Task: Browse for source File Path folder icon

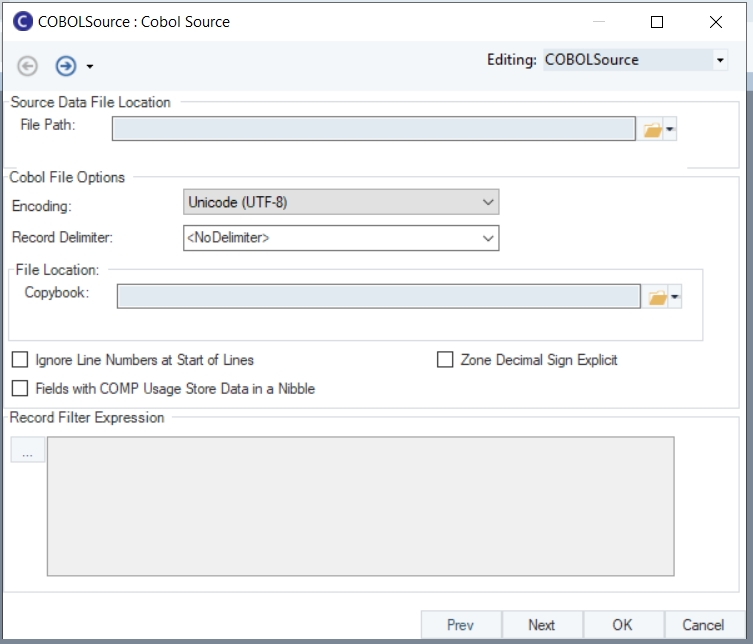Action: pyautogui.click(x=652, y=130)
